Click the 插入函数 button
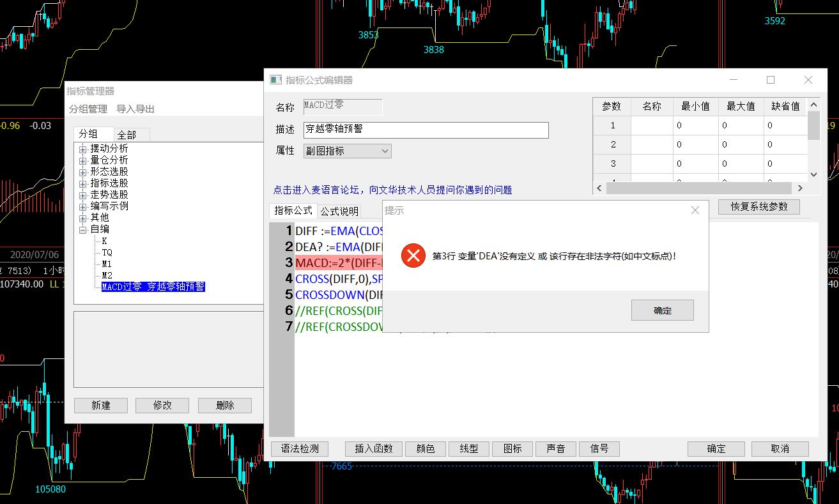 coord(374,448)
